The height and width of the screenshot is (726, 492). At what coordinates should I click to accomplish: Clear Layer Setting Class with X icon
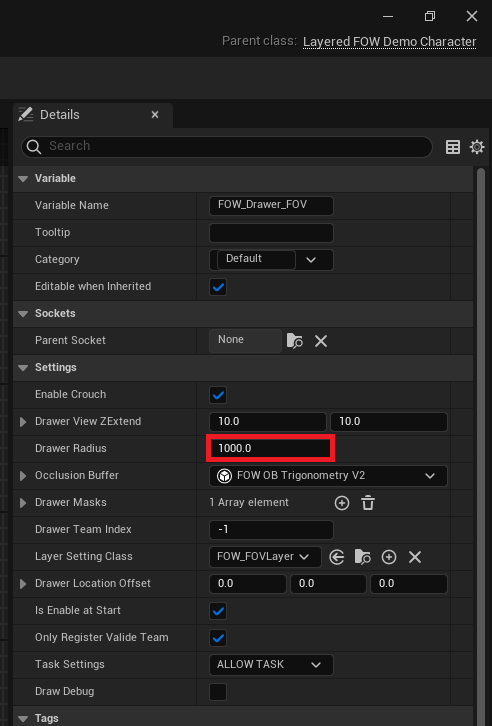pos(415,557)
